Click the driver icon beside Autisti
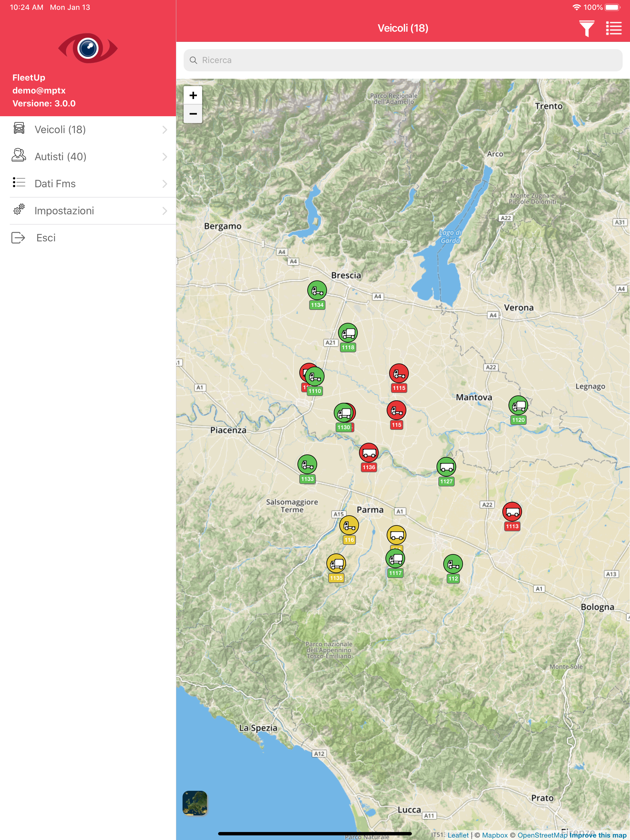The width and height of the screenshot is (630, 840). 19,155
